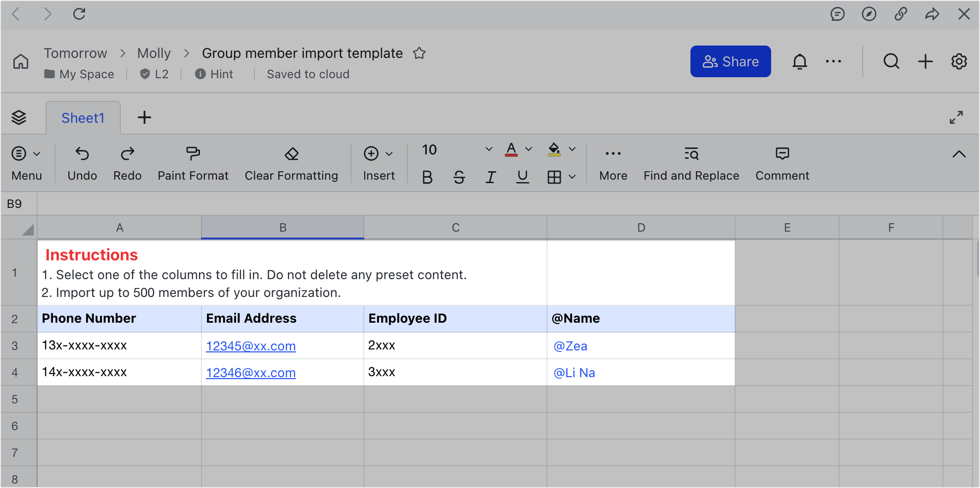Toggle underline formatting
The height and width of the screenshot is (488, 980).
[522, 177]
